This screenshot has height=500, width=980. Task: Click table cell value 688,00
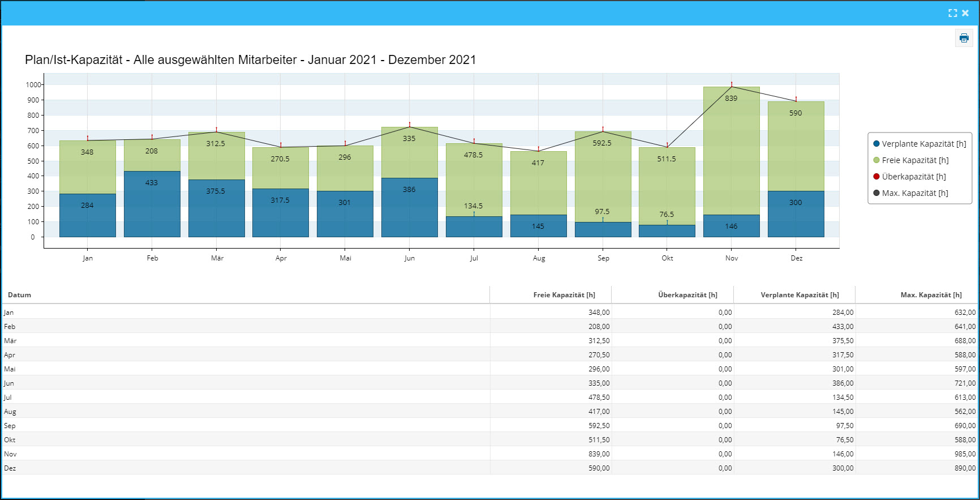(x=965, y=341)
